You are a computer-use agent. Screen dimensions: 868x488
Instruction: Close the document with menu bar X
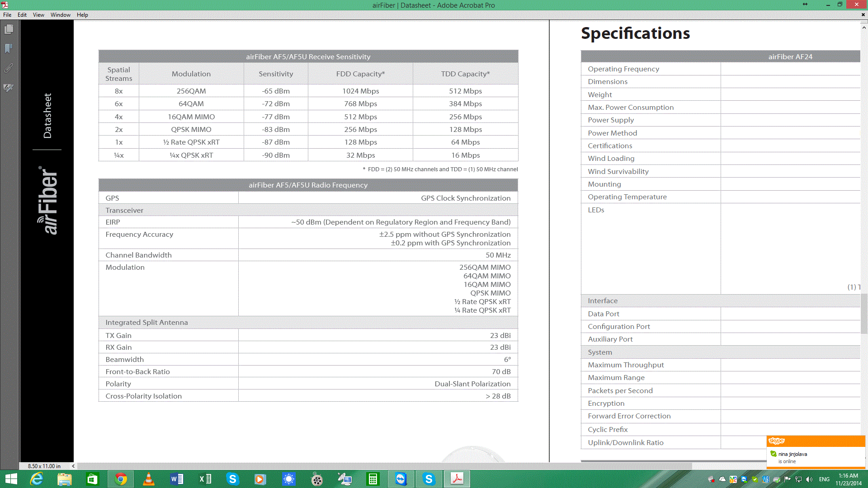coord(863,15)
